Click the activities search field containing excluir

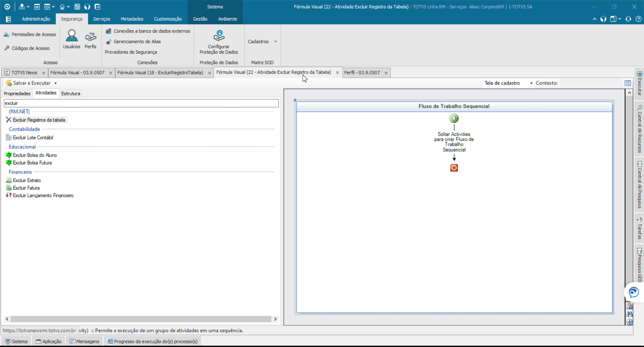point(141,103)
